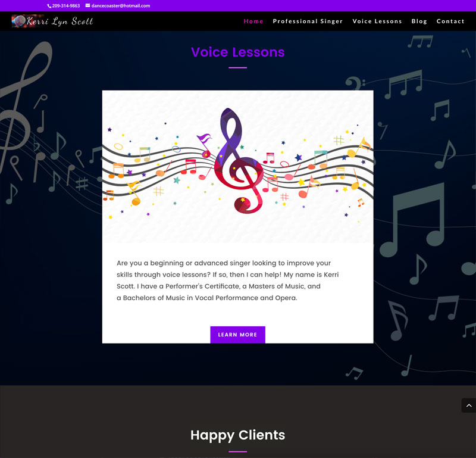Navigate to the Blog page

tap(419, 21)
